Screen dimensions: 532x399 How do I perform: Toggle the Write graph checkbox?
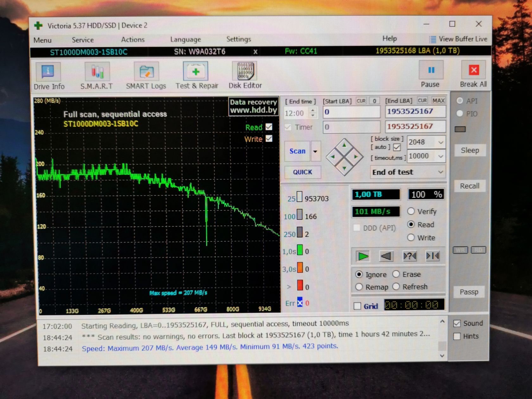click(269, 139)
